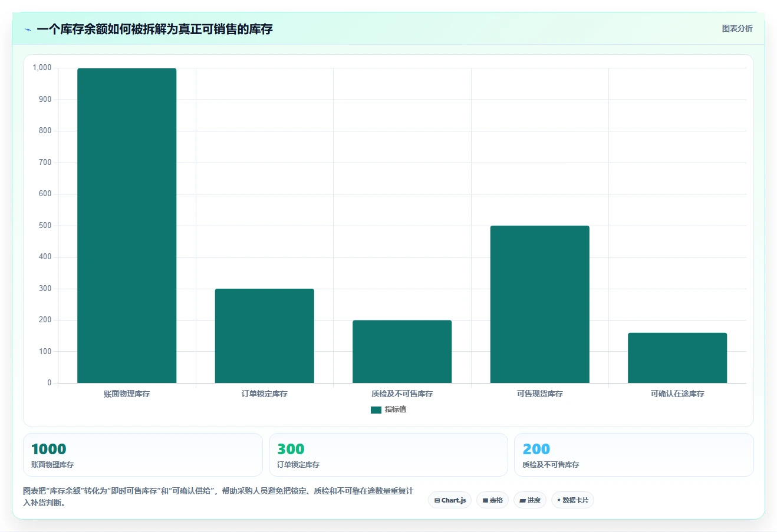Select the 订单锁定库存 bar in chart
Screen dimensions: 777x532
coord(264,336)
